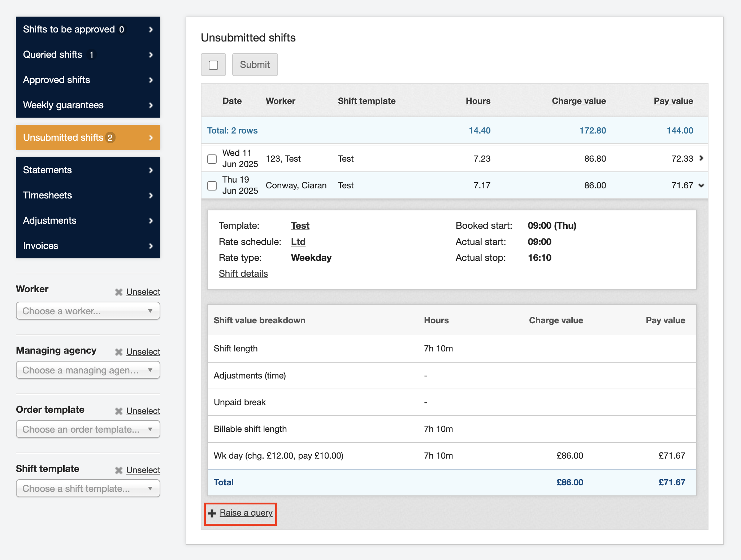Check the Wed 11 Jun 2025 shift row

click(x=212, y=159)
